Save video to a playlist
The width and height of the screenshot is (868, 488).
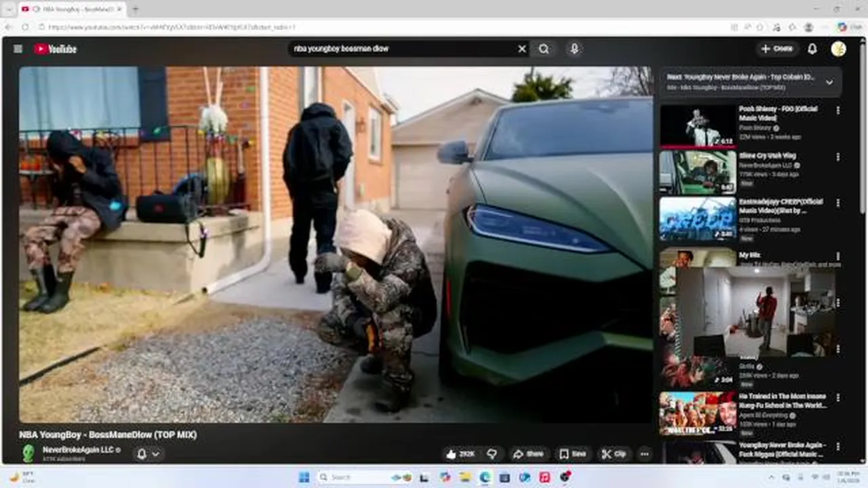click(x=573, y=454)
